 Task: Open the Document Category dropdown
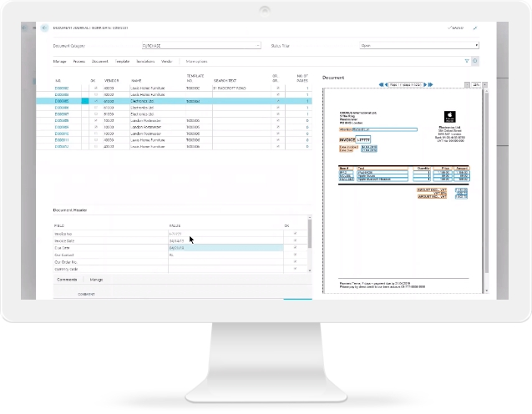coord(258,46)
